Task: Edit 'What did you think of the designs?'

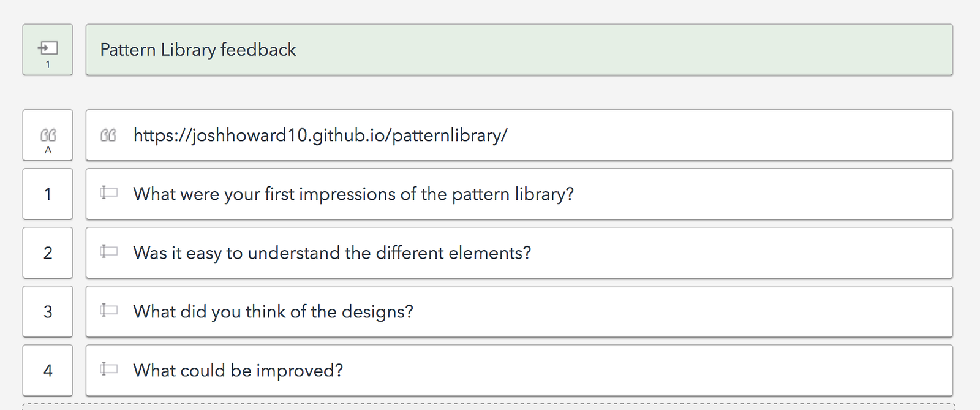Action: 273,312
